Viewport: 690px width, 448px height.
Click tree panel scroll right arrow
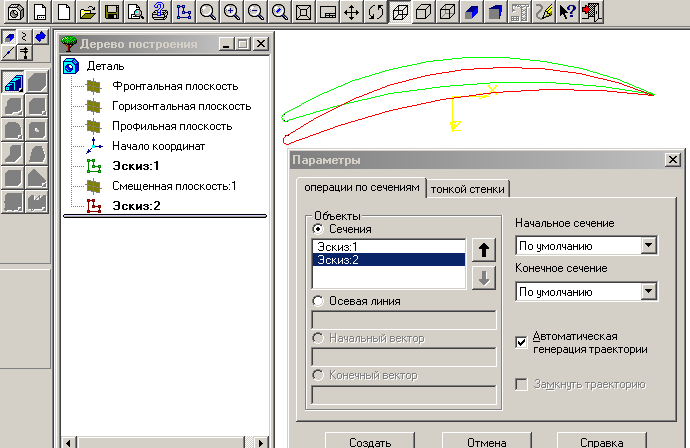261,443
